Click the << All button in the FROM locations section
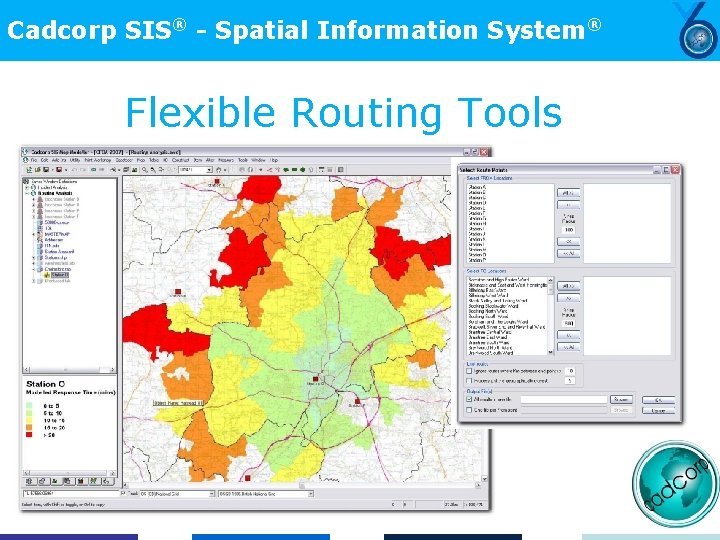 click(568, 253)
